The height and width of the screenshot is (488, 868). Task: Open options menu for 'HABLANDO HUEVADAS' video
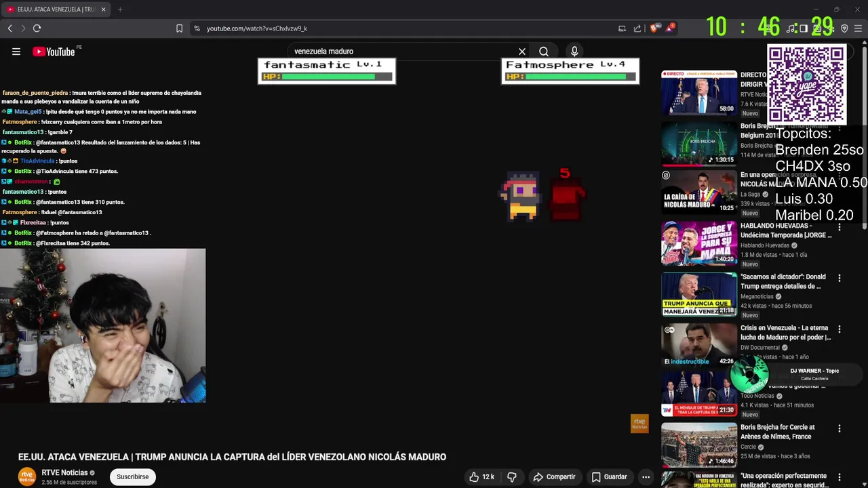[x=840, y=227]
